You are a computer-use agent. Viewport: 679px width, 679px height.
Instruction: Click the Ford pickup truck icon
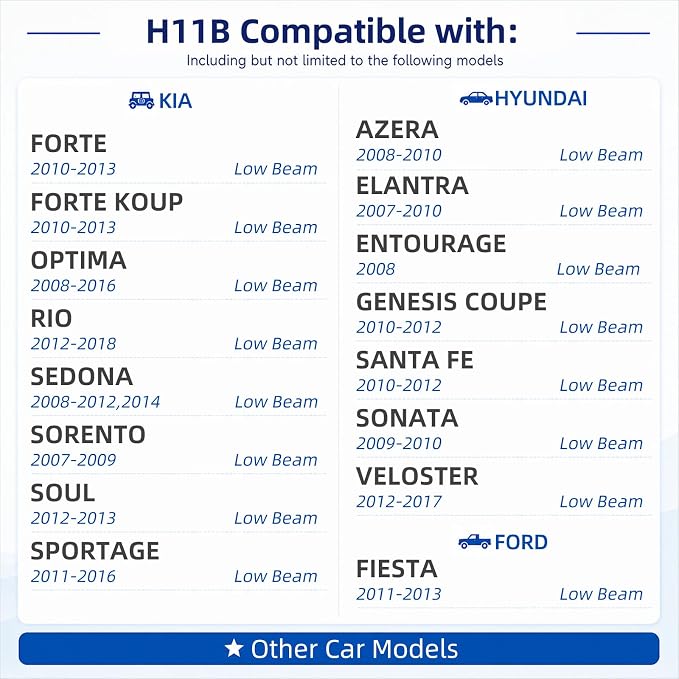475,541
